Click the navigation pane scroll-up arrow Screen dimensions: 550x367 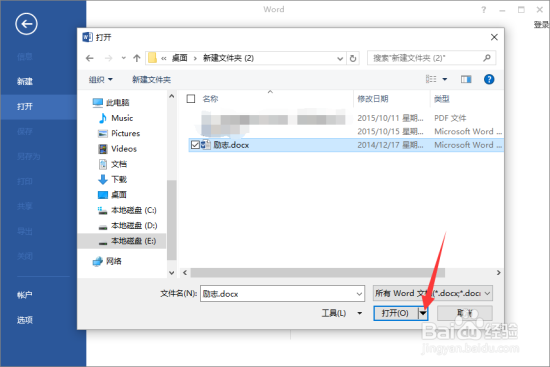[172, 96]
